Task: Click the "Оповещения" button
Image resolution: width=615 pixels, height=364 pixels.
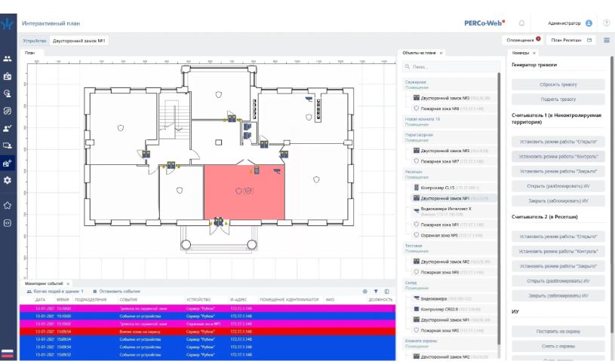Action: click(x=523, y=39)
